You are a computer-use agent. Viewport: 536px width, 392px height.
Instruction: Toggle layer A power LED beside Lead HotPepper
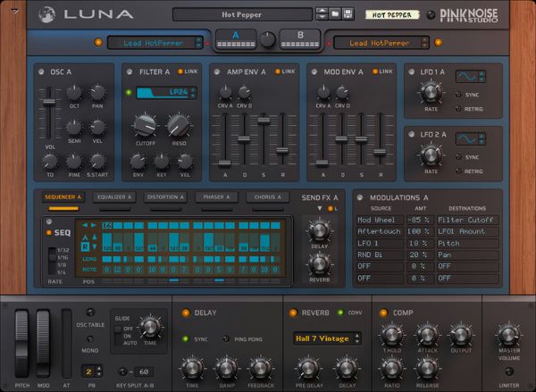[x=98, y=43]
